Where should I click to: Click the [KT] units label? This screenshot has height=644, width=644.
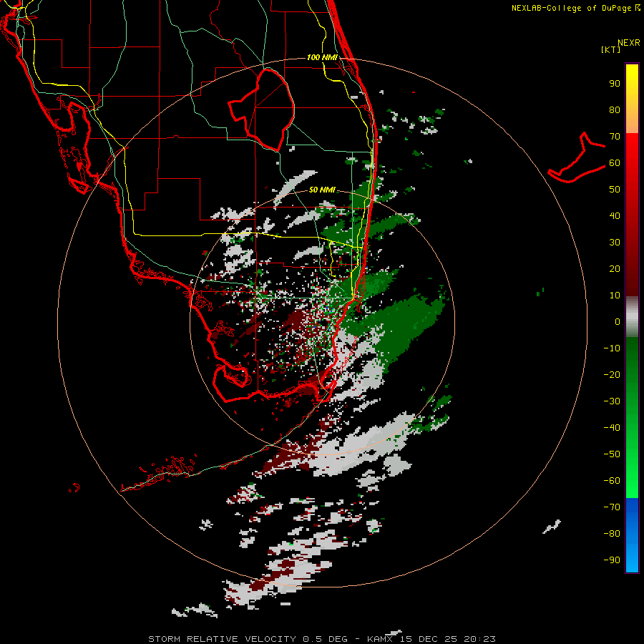(610, 49)
